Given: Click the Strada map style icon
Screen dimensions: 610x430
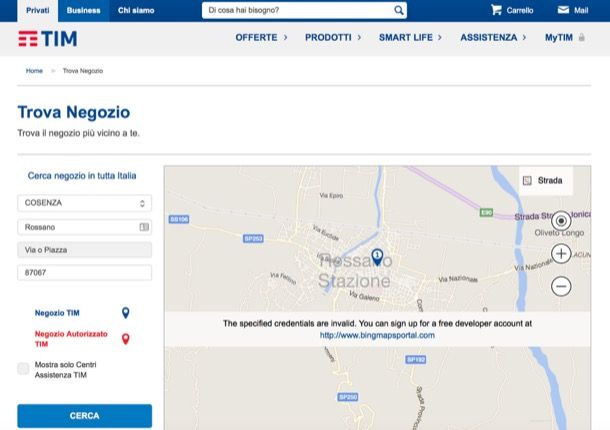Looking at the screenshot, I should (527, 181).
